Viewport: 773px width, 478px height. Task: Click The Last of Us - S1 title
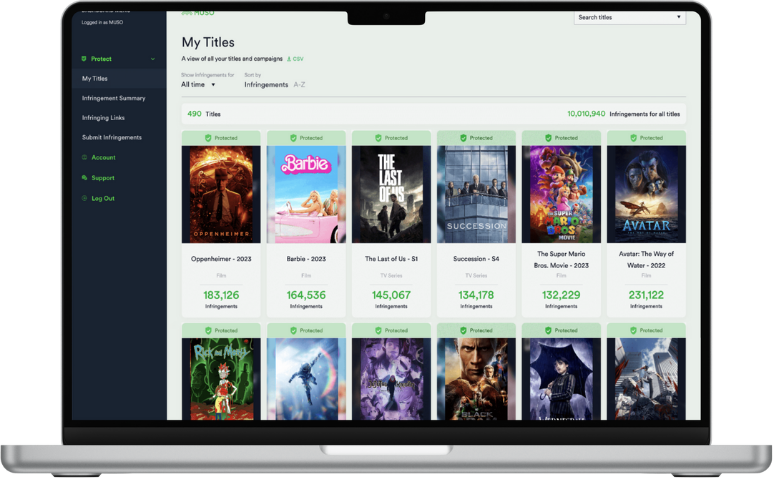point(391,259)
